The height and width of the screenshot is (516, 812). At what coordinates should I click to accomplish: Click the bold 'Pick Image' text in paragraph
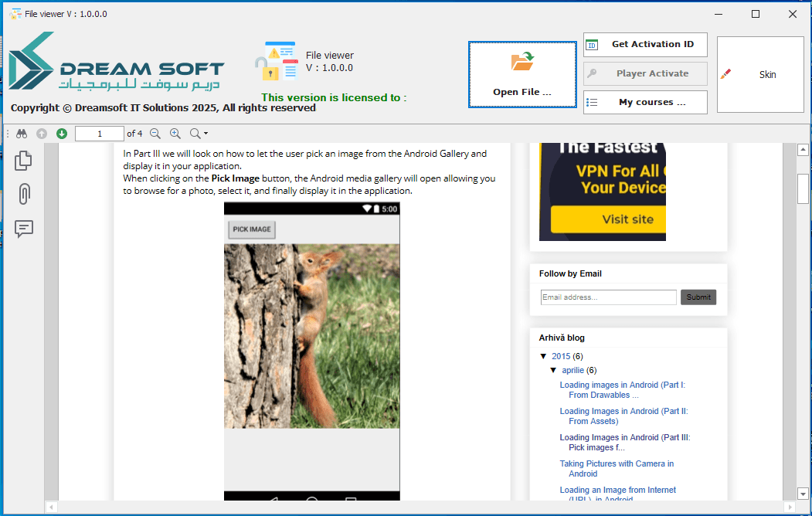coord(235,178)
